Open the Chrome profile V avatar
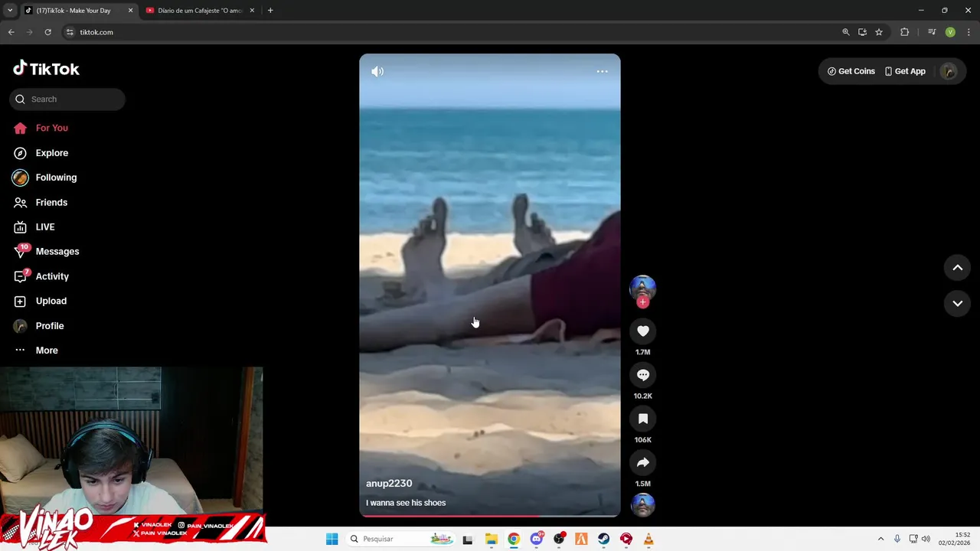 pyautogui.click(x=950, y=32)
